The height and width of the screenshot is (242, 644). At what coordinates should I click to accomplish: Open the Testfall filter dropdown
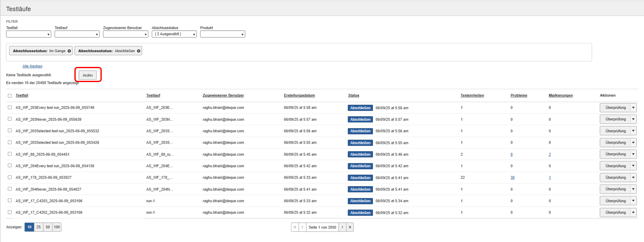(x=29, y=34)
